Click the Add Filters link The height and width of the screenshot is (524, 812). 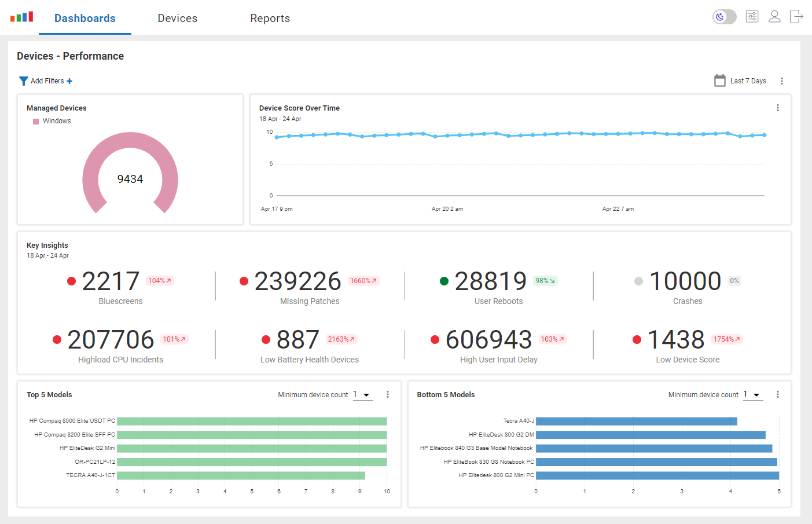click(47, 81)
